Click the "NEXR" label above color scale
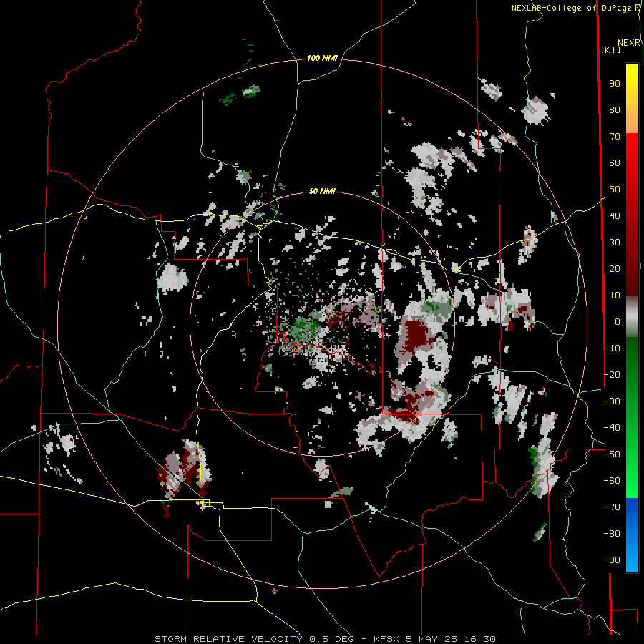 click(629, 43)
